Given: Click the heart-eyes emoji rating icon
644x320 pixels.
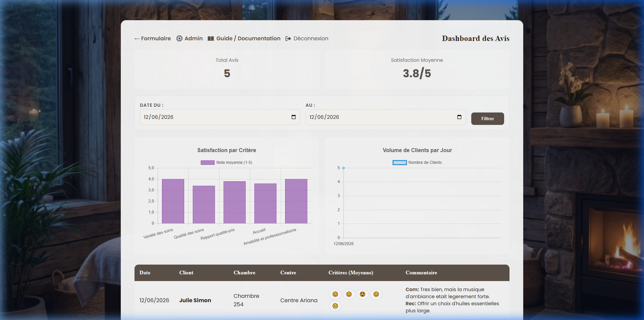Looking at the screenshot, I should tap(362, 294).
